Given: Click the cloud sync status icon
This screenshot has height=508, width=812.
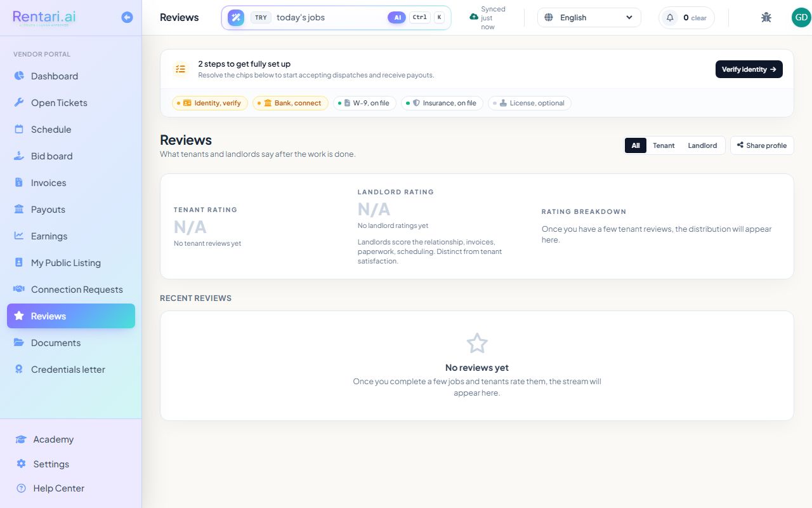Looking at the screenshot, I should [x=474, y=17].
